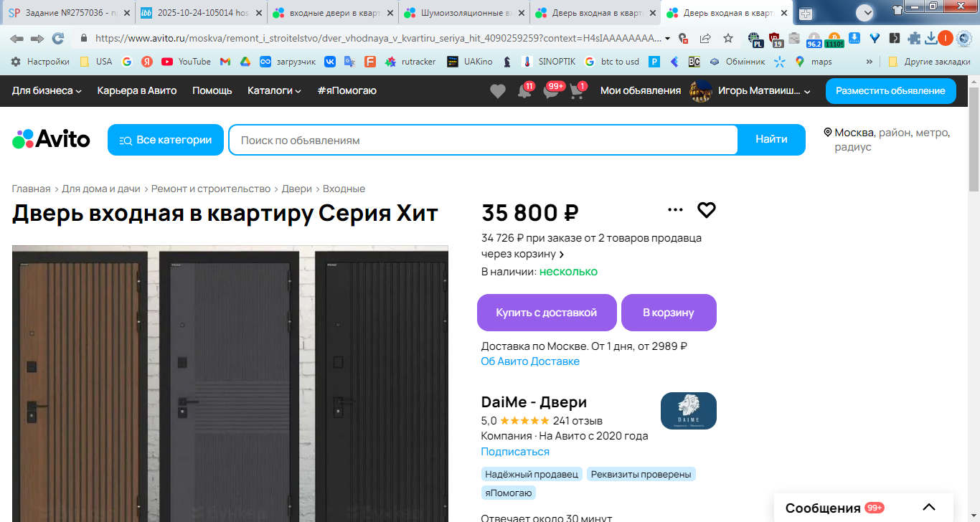Open VK bookmark icon
The height and width of the screenshot is (522, 980).
pos(330,62)
